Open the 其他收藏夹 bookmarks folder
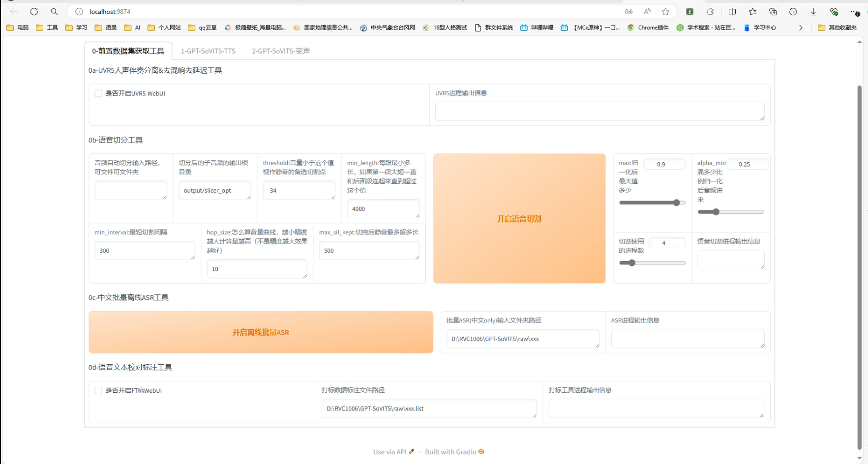The width and height of the screenshot is (868, 464). tap(837, 28)
